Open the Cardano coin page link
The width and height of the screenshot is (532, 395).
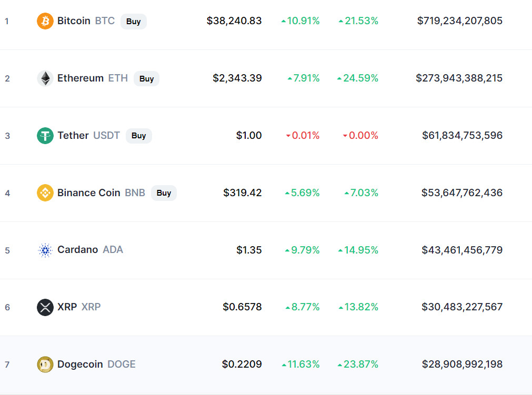(91, 249)
